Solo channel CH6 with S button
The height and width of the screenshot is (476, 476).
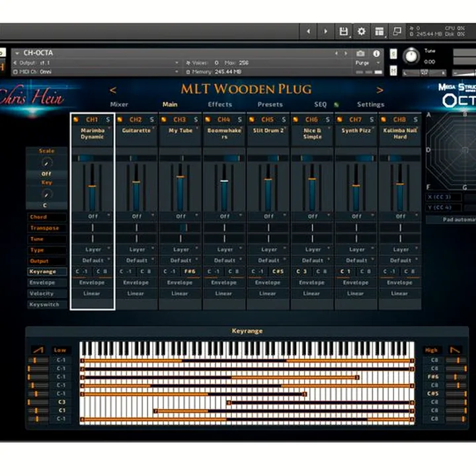click(328, 120)
